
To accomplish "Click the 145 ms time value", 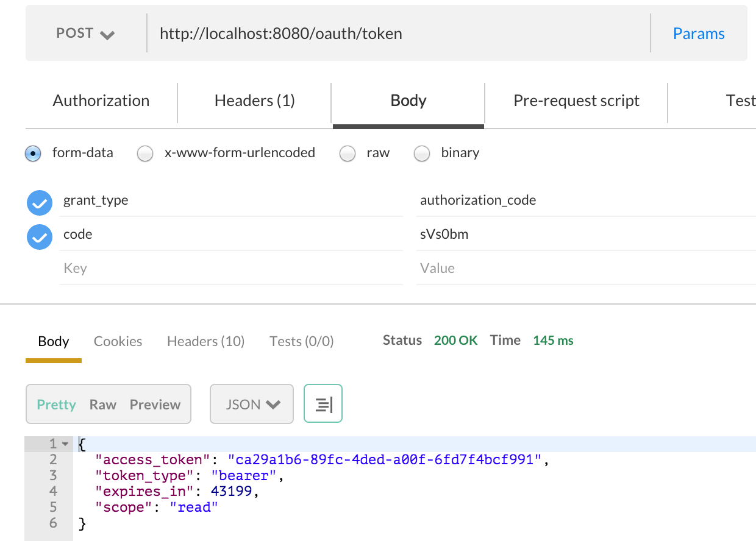I will 553,341.
